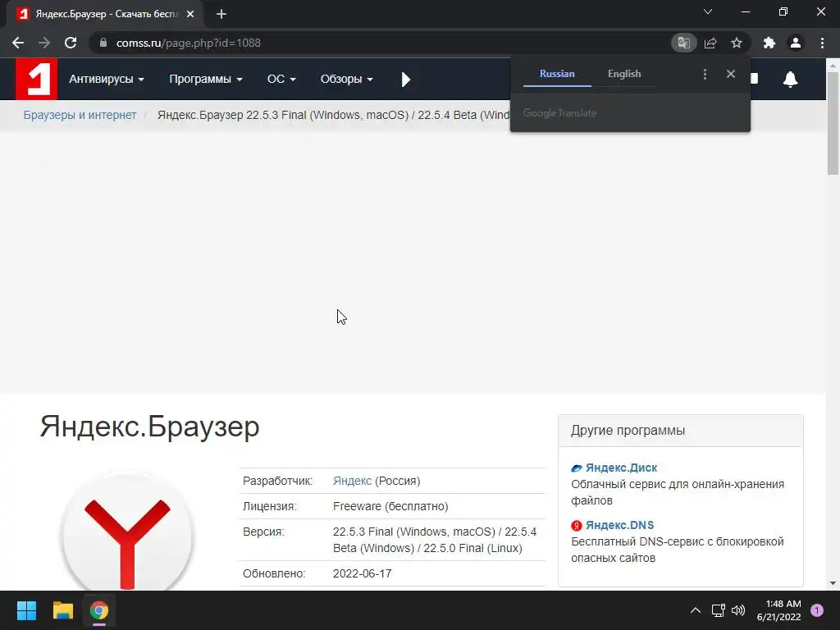Viewport: 840px width, 630px height.
Task: Close the Google Translate popup
Action: (x=731, y=74)
